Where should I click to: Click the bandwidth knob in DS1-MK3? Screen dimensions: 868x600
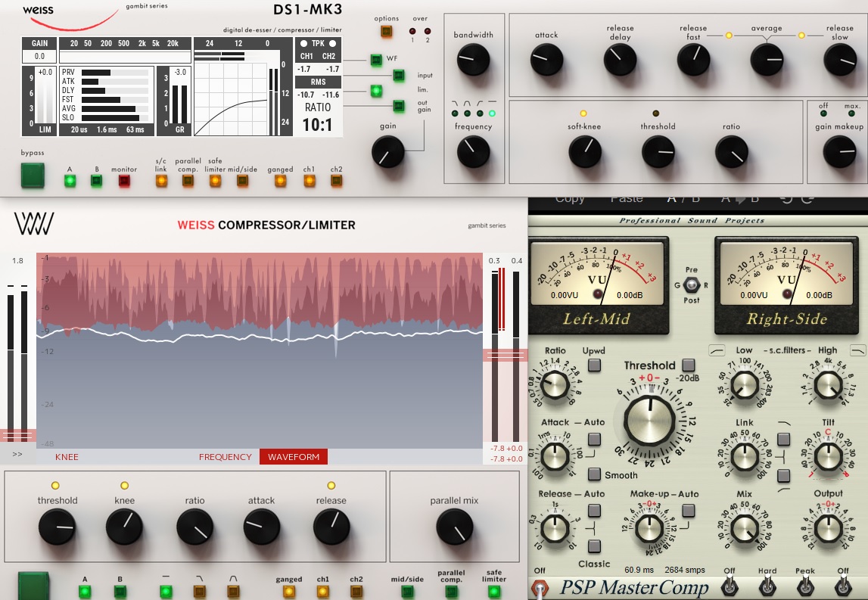(473, 59)
